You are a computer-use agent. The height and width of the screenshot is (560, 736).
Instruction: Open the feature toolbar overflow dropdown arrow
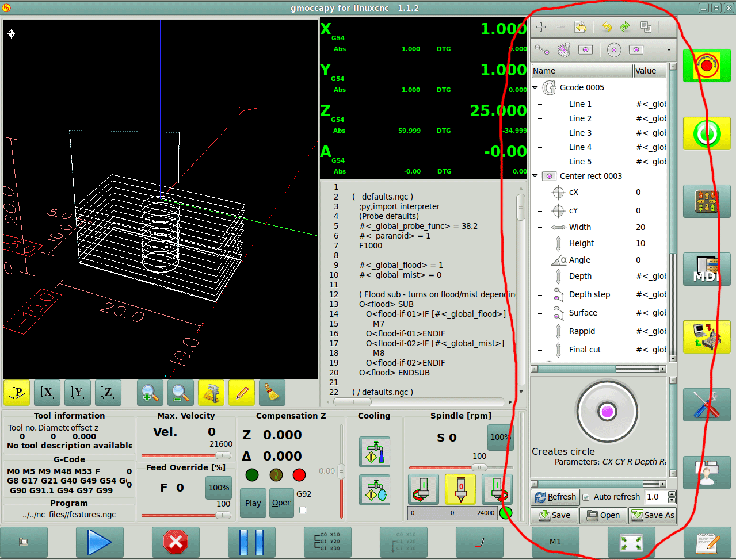click(x=669, y=50)
